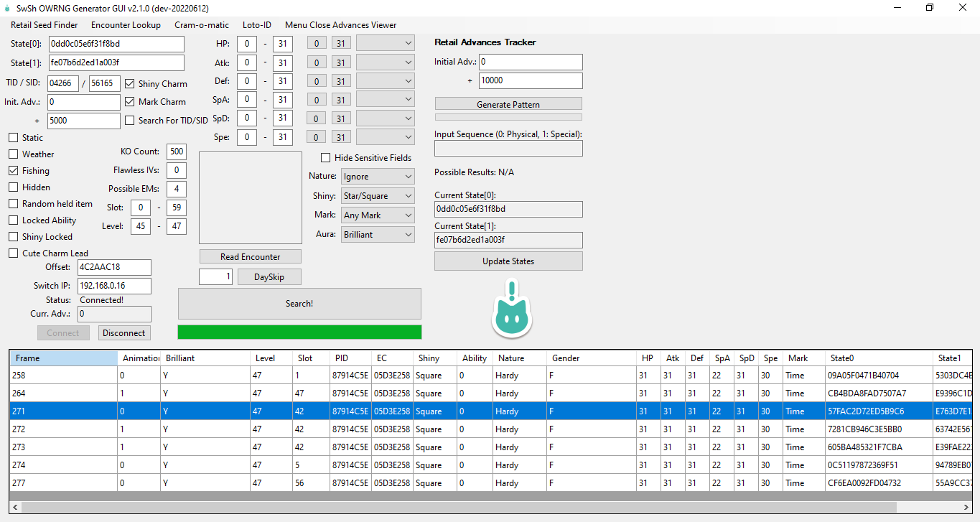Image resolution: width=980 pixels, height=522 pixels.
Task: Open the Nature dropdown
Action: pyautogui.click(x=378, y=176)
